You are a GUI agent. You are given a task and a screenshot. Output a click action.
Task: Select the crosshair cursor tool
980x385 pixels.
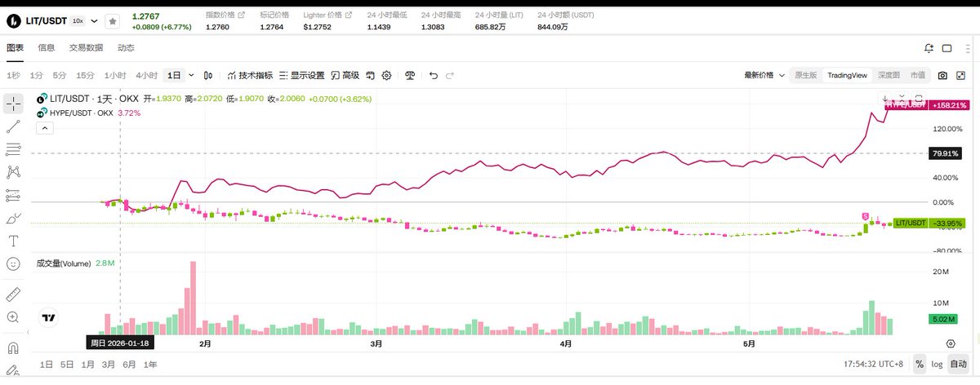pos(13,104)
